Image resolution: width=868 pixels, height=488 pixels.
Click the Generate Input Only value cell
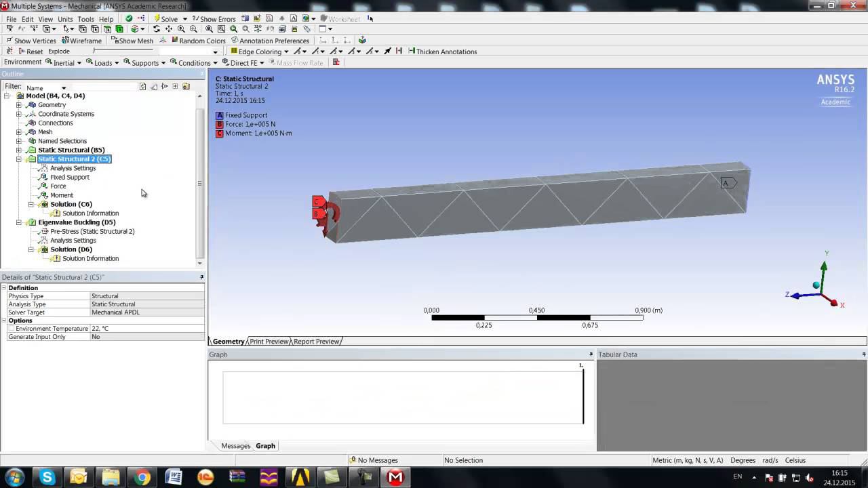pos(147,337)
